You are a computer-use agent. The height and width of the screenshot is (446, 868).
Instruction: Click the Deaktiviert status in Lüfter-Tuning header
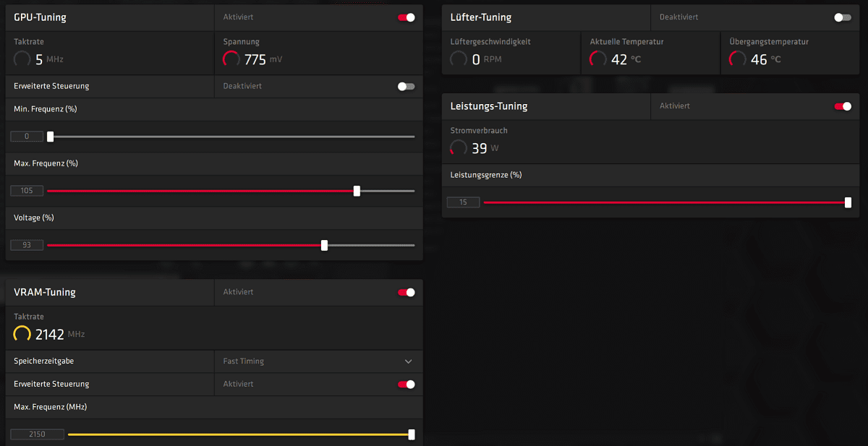679,17
